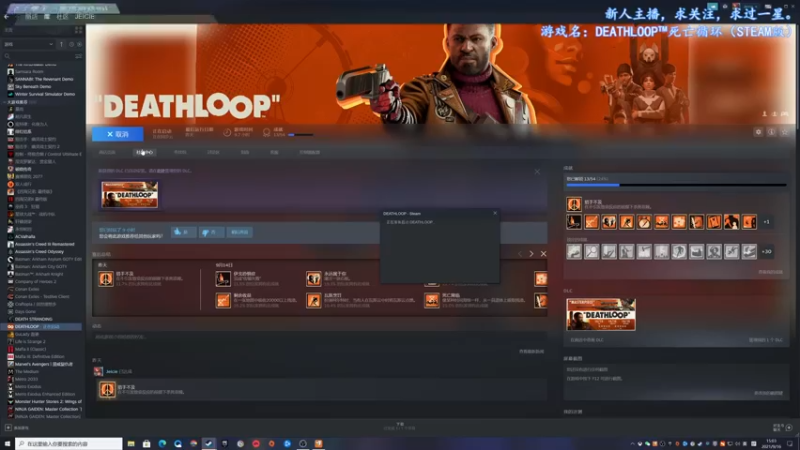Close the DEATHLOOP - Steam launch dialog
The height and width of the screenshot is (450, 800).
[x=495, y=213]
